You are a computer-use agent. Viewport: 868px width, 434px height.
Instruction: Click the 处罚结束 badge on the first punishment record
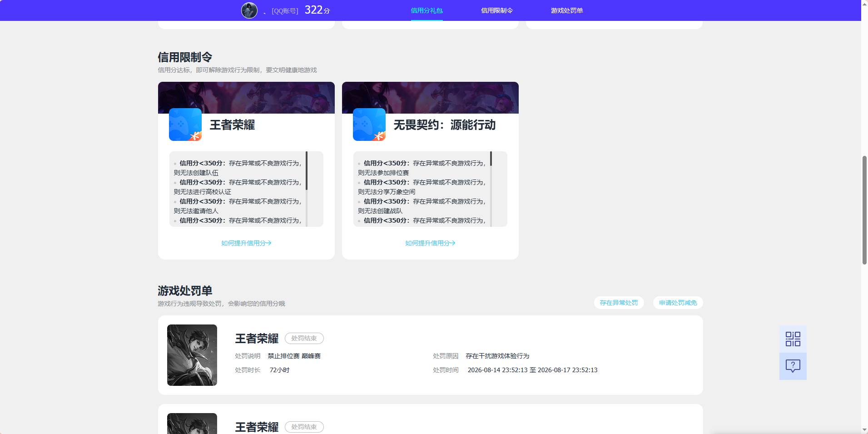click(304, 339)
